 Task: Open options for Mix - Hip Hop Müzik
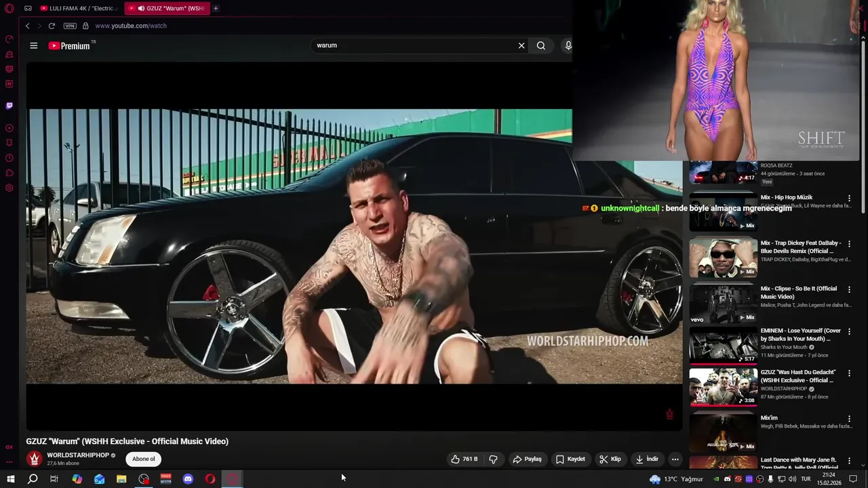click(849, 198)
